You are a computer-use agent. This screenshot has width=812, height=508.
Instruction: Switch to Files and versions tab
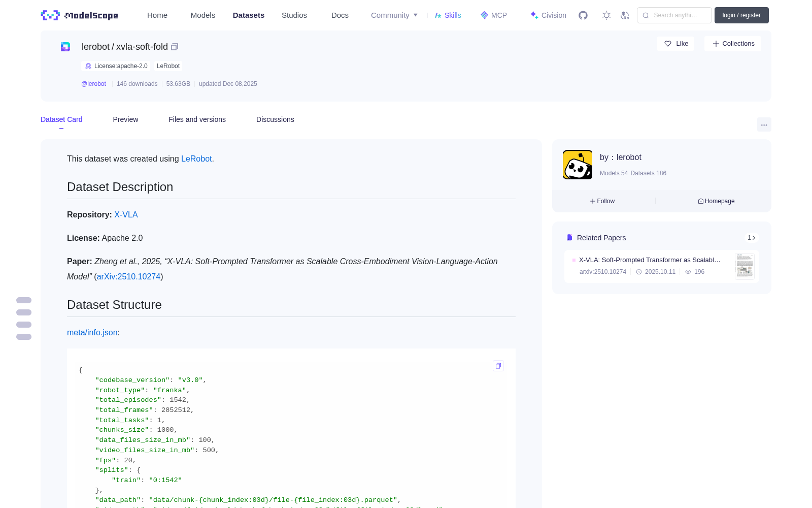(x=197, y=119)
